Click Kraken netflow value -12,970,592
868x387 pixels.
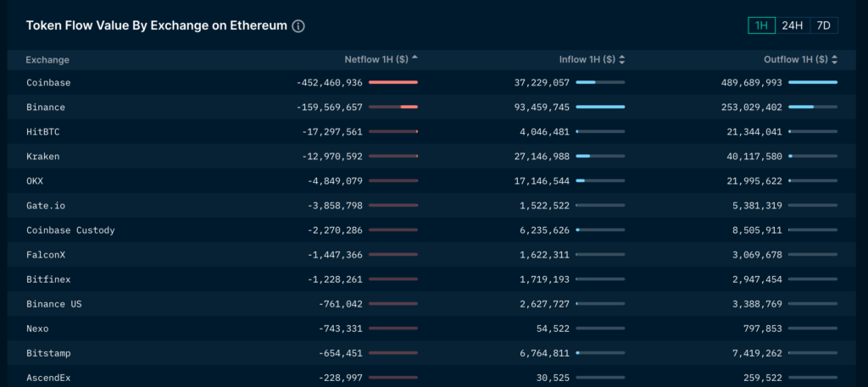click(x=332, y=157)
